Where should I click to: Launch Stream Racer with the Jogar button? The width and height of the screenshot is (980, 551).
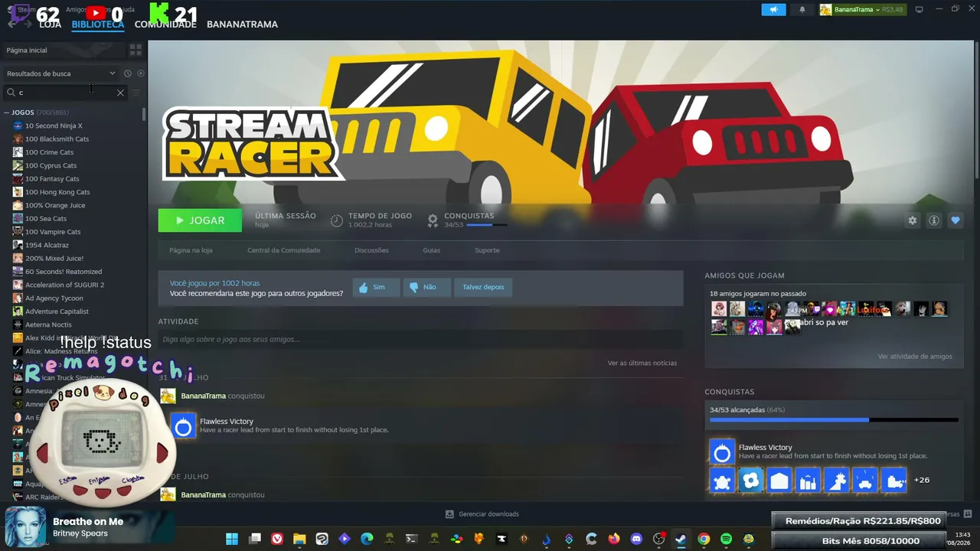[200, 220]
